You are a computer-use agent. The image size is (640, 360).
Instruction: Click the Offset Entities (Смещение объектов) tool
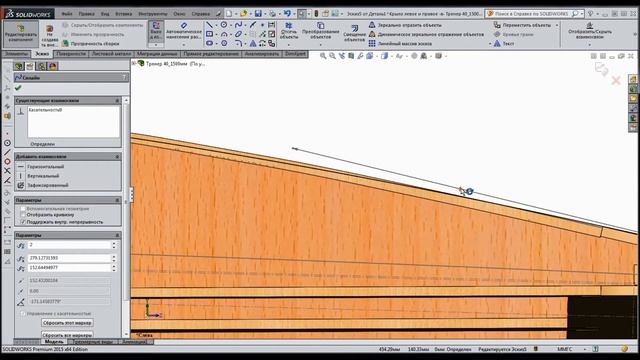click(x=354, y=33)
